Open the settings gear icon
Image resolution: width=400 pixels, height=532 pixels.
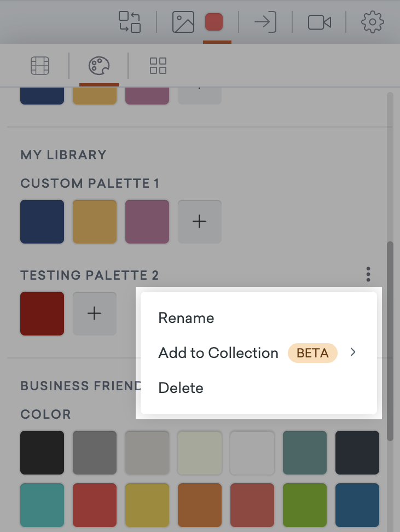point(373,22)
